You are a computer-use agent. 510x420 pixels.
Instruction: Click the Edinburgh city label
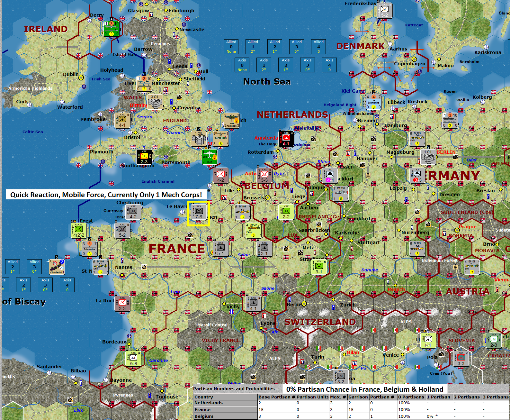pos(182,10)
